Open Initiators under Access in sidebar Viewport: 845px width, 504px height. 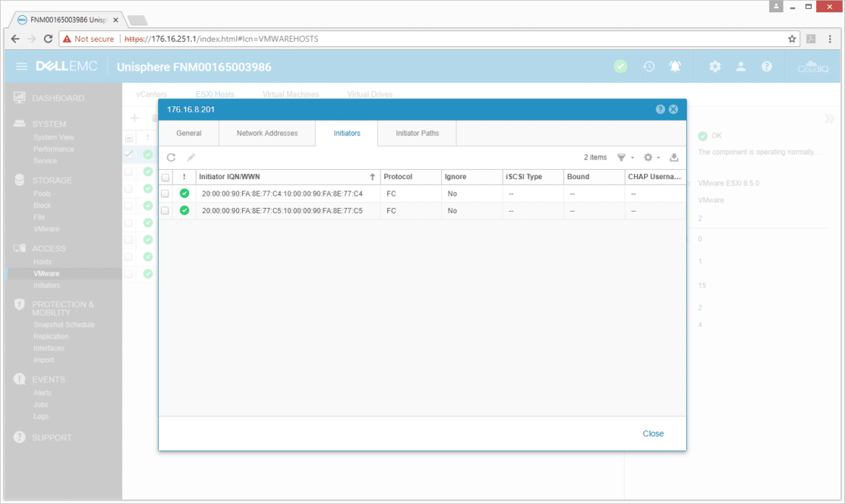click(47, 285)
